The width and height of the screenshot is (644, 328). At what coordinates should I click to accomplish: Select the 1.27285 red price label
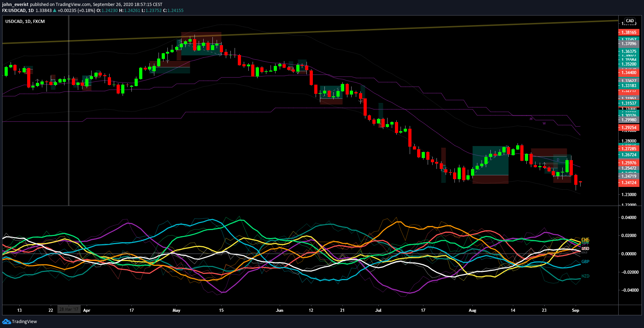(x=629, y=149)
